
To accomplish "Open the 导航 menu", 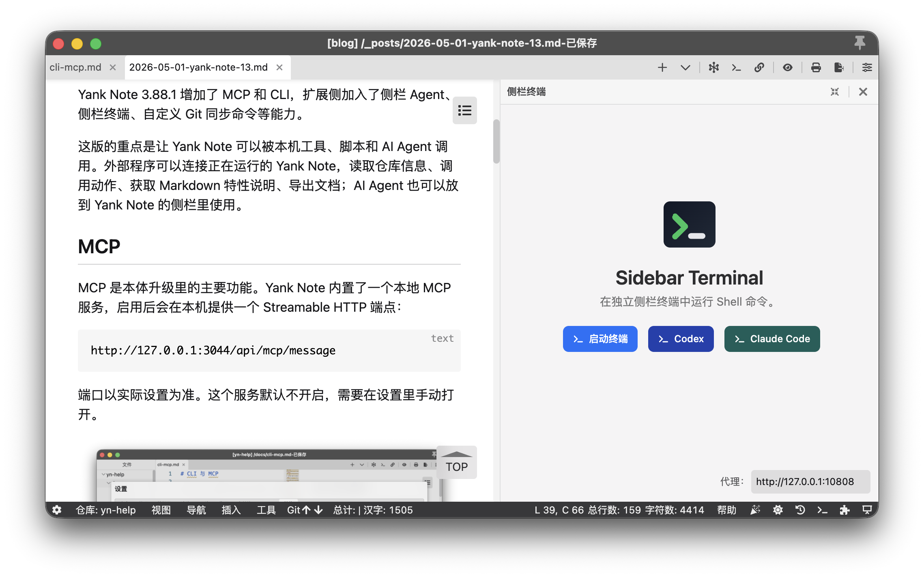I will click(x=196, y=510).
